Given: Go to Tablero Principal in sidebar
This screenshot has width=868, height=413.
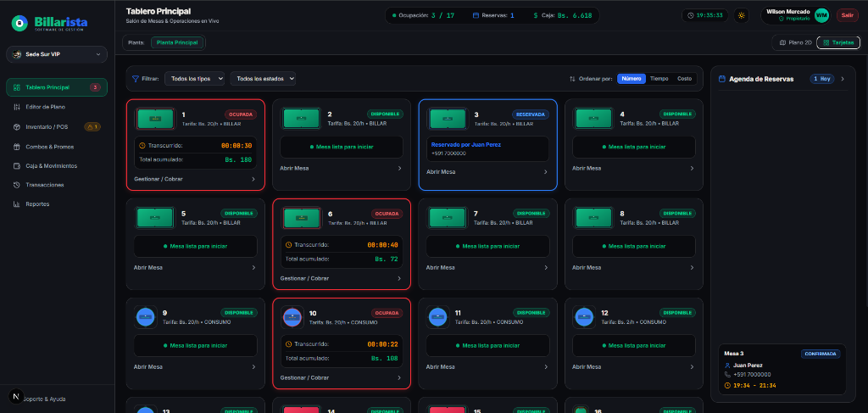Looking at the screenshot, I should coord(57,87).
